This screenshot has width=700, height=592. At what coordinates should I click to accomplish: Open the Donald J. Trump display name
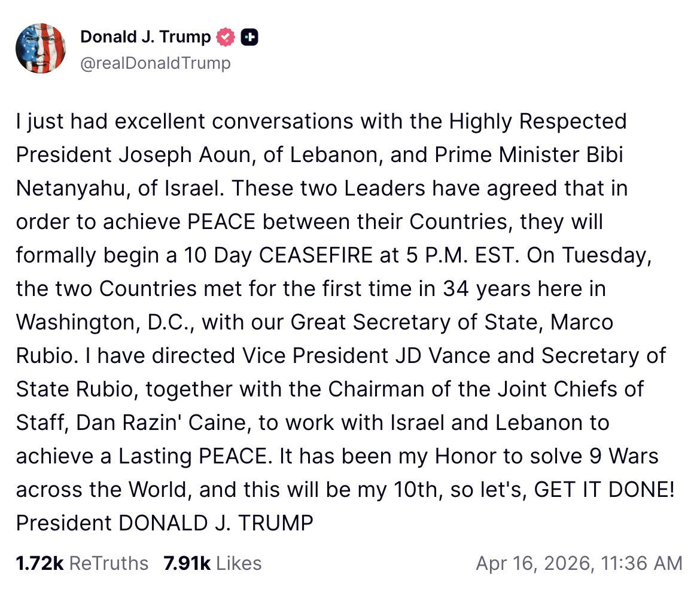tap(145, 37)
